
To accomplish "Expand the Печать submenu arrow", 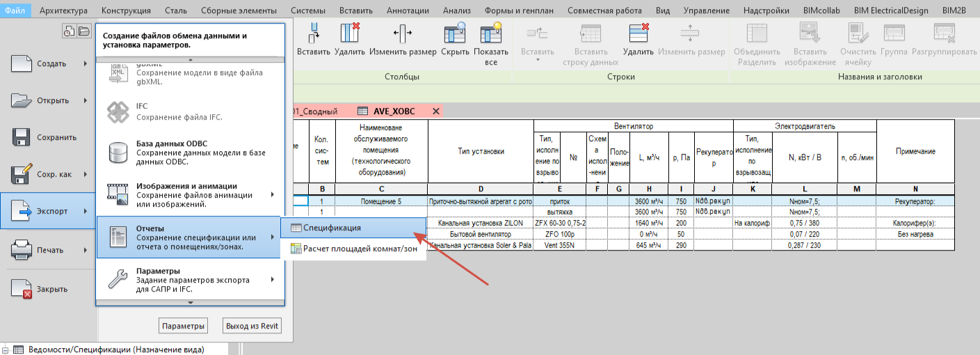I will [x=86, y=248].
